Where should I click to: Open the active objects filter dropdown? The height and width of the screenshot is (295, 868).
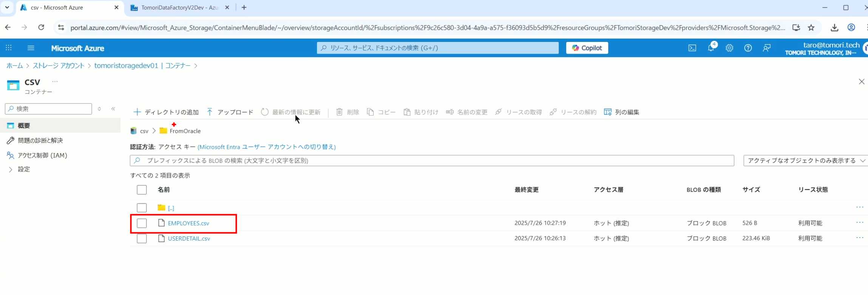(x=805, y=161)
